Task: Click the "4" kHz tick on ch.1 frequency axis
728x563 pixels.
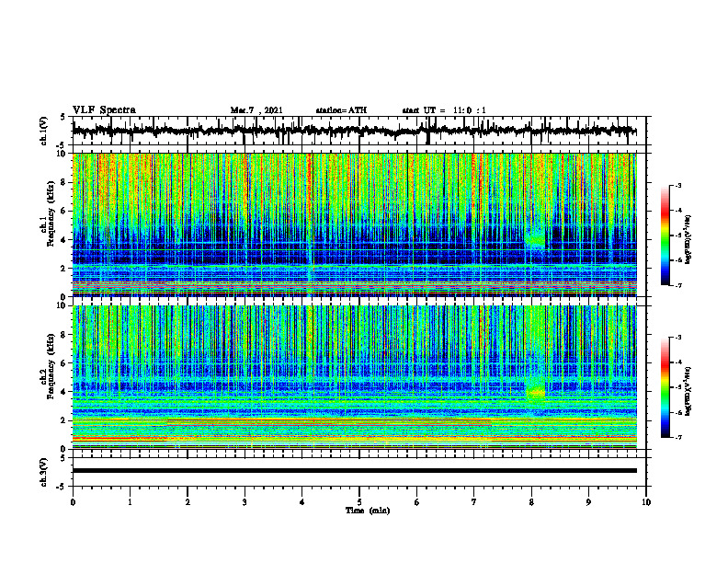Action: pyautogui.click(x=65, y=240)
